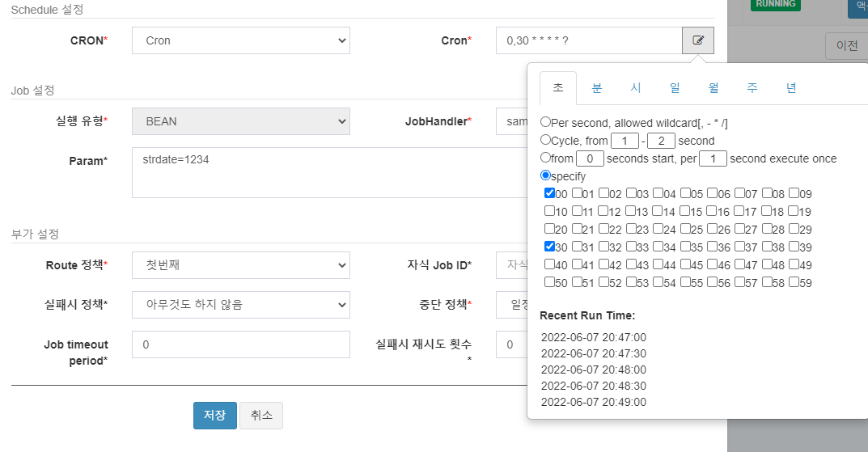This screenshot has height=452, width=868.
Task: Click run time 2022-06-07 20:48:00
Action: tap(594, 370)
